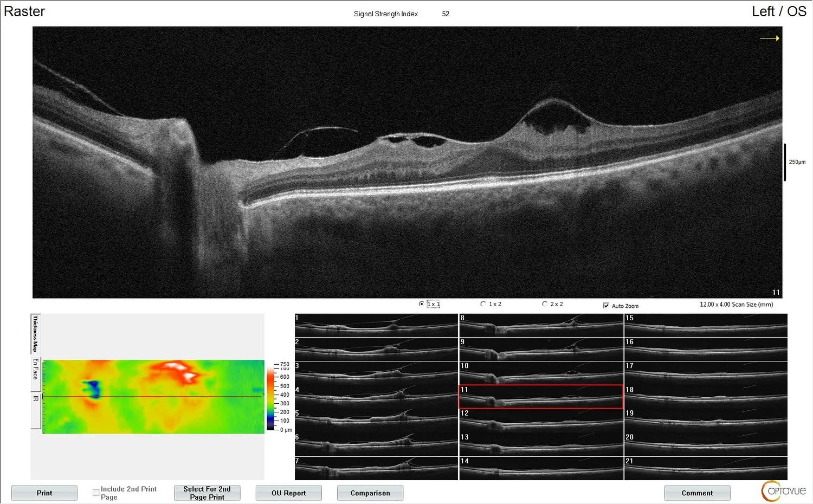Click Select For 2nd Page Print
The image size is (813, 504).
(x=207, y=493)
